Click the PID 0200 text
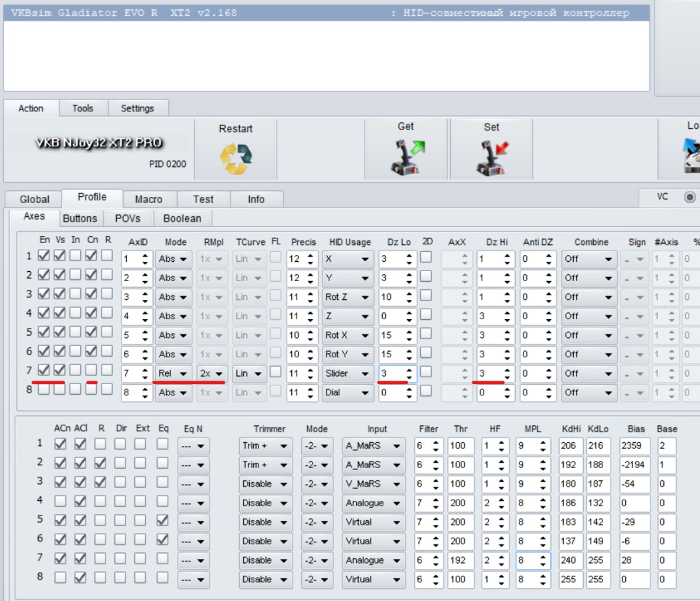 point(168,164)
